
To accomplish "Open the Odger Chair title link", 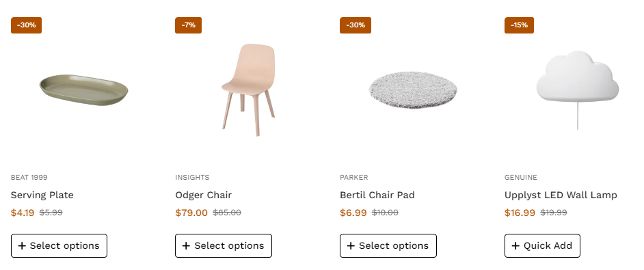I will point(204,195).
